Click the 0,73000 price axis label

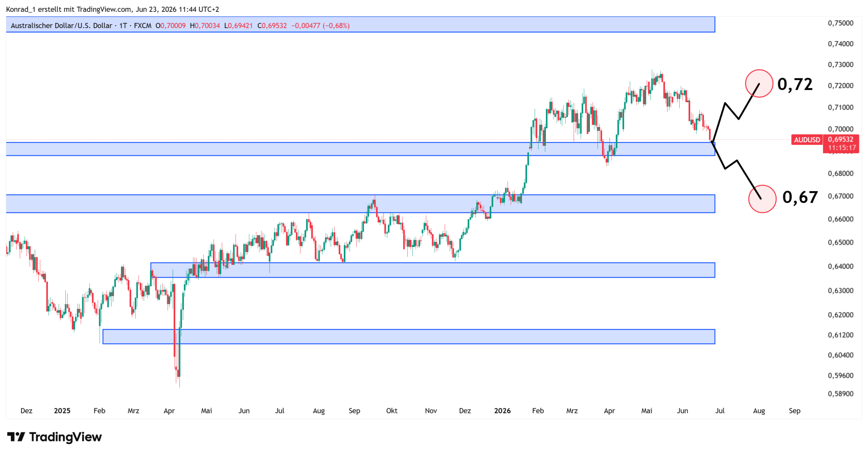click(x=841, y=64)
